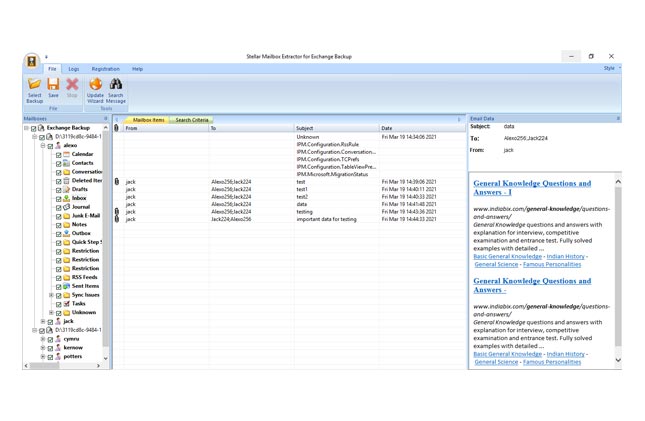Click the red Stop icon
The height and width of the screenshot is (421, 645).
(72, 84)
